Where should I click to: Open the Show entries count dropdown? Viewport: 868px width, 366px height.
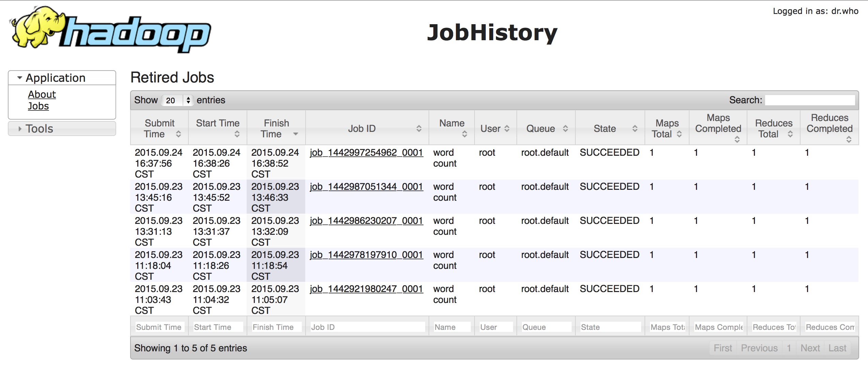click(x=177, y=100)
